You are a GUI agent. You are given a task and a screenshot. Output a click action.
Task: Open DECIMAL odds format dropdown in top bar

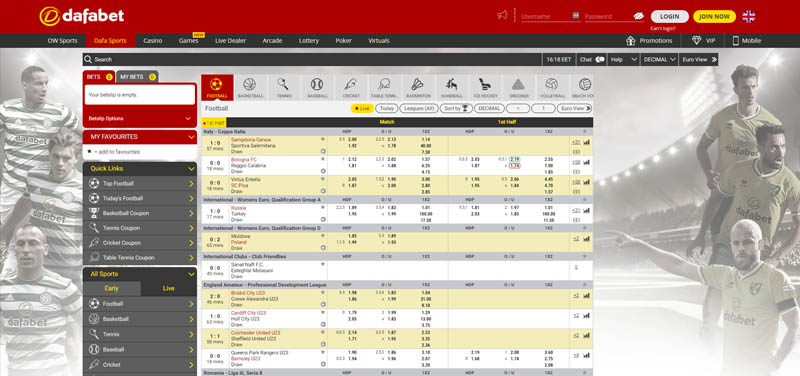(x=660, y=59)
